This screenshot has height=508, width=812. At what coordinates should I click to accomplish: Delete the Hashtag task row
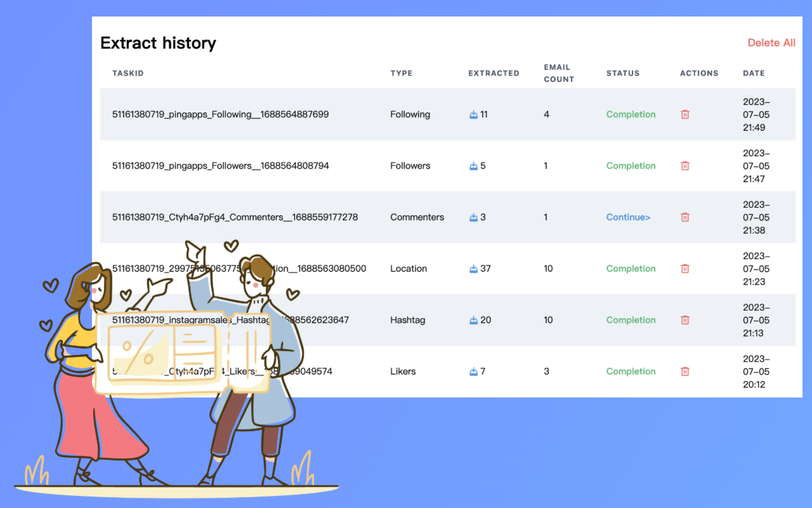(x=685, y=320)
